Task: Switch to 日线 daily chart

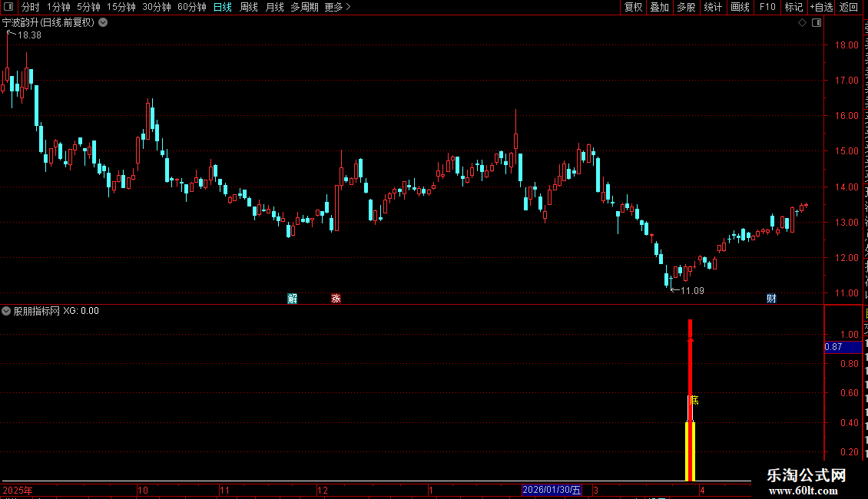Action: point(223,7)
